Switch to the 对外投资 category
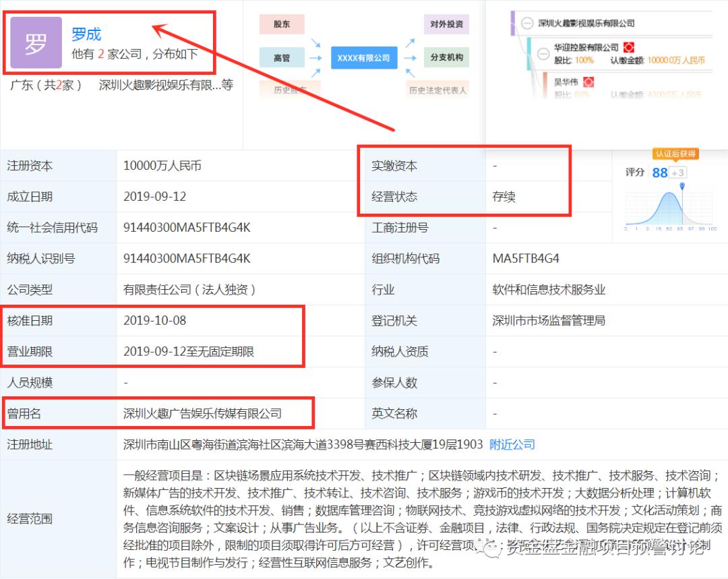The height and width of the screenshot is (579, 728). (446, 24)
